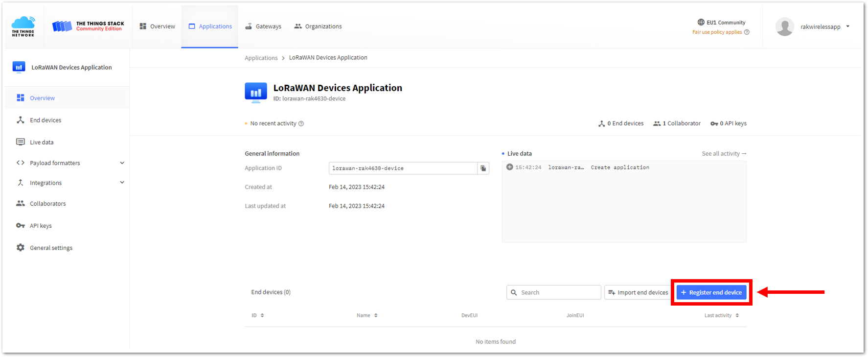The height and width of the screenshot is (357, 868).
Task: Open the Gateways top tab
Action: point(263,26)
